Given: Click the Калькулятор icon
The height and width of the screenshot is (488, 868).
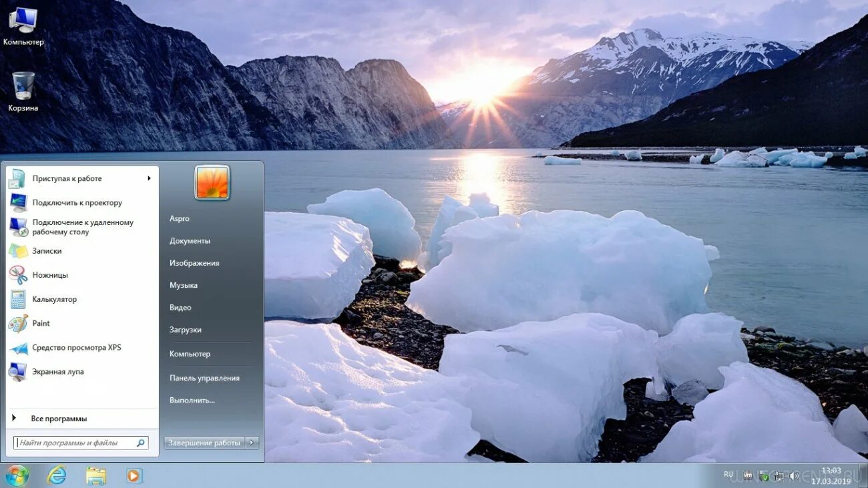Looking at the screenshot, I should (18, 299).
